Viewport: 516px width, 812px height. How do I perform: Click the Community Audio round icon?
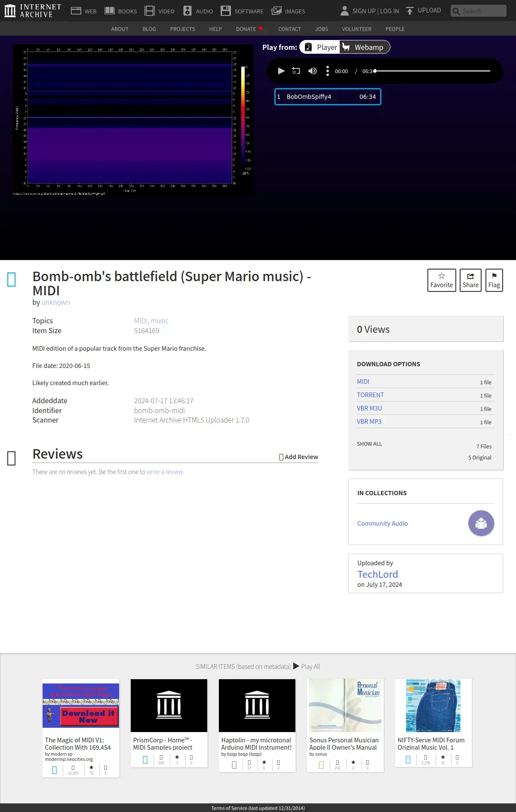tap(481, 523)
